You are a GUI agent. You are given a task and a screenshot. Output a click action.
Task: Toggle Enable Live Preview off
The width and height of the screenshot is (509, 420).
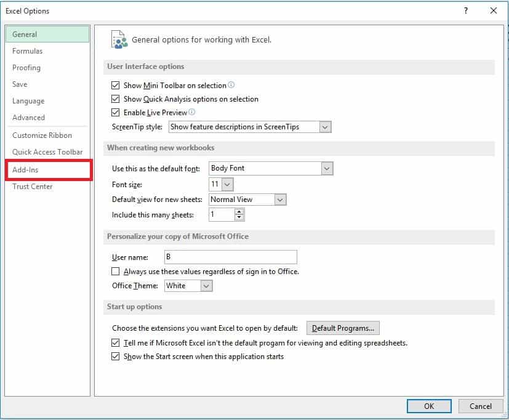[116, 111]
